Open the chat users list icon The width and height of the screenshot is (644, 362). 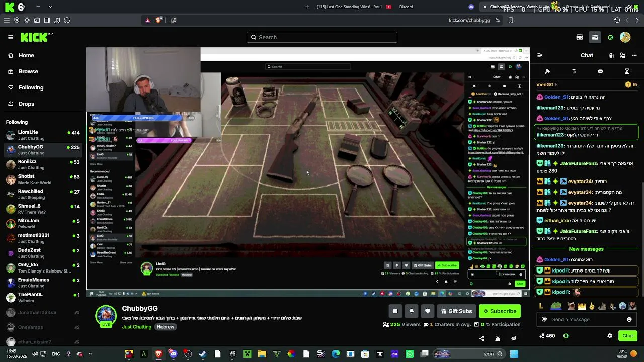pyautogui.click(x=622, y=55)
